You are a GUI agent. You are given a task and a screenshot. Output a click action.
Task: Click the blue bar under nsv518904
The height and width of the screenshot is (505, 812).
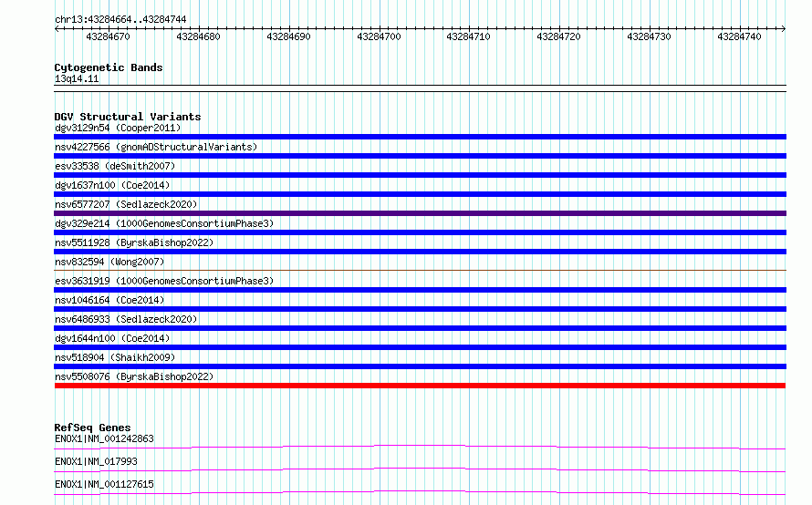[x=420, y=366]
